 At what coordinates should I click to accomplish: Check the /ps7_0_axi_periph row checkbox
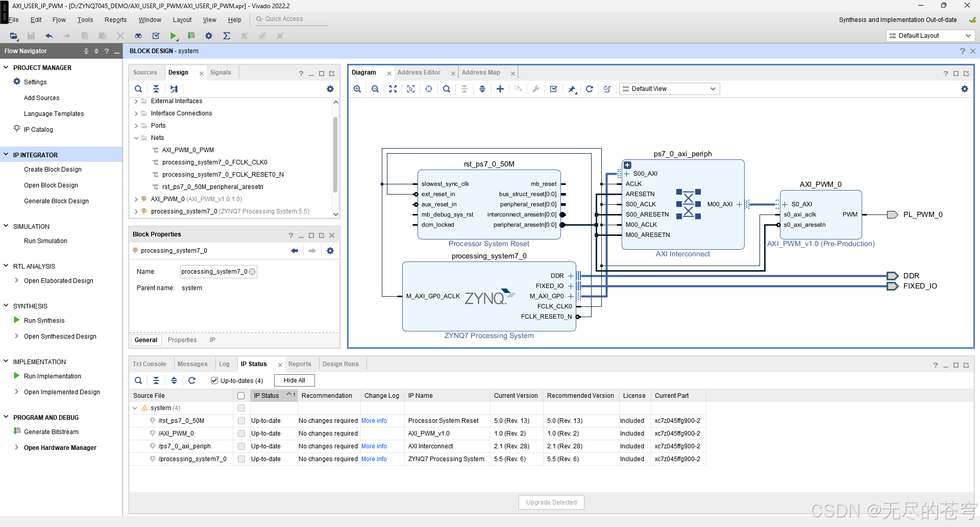tap(241, 446)
